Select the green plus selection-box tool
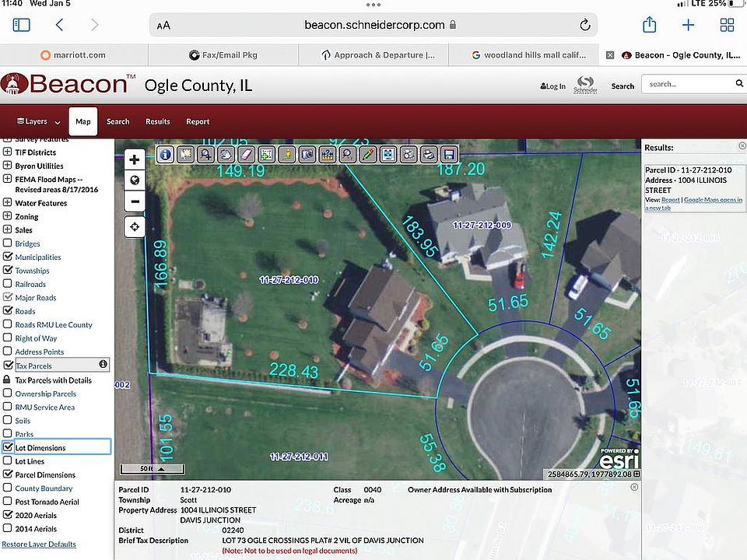Screen dimensions: 747x560 click(x=266, y=154)
